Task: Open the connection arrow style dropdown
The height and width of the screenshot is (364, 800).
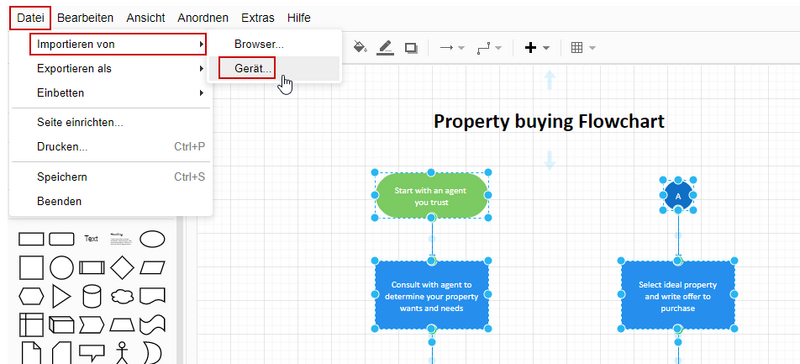Action: coord(452,48)
